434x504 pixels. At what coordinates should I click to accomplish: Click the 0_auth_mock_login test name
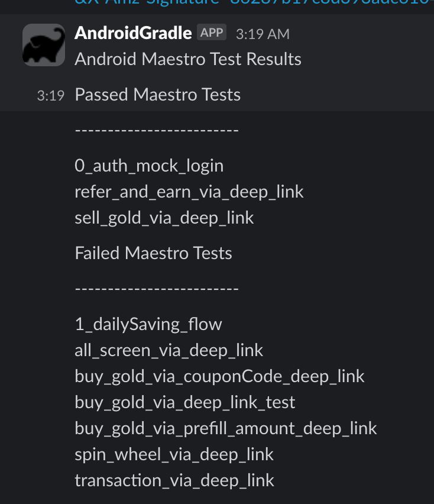point(149,166)
